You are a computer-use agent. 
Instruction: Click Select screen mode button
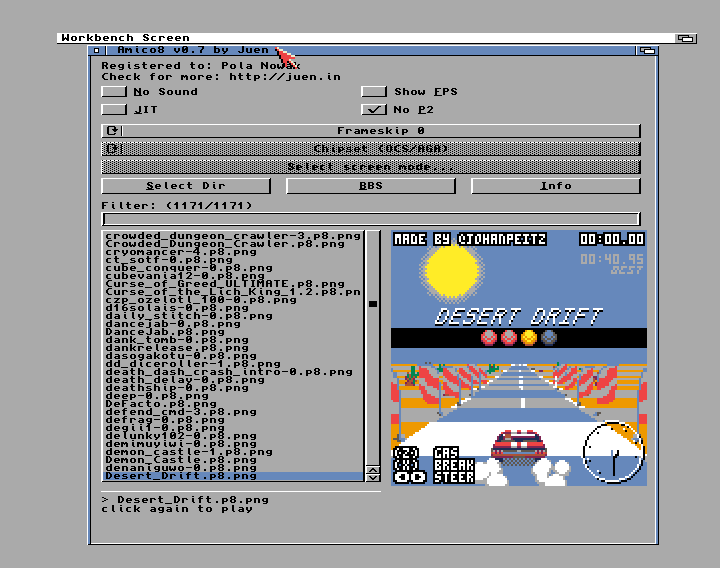371,167
